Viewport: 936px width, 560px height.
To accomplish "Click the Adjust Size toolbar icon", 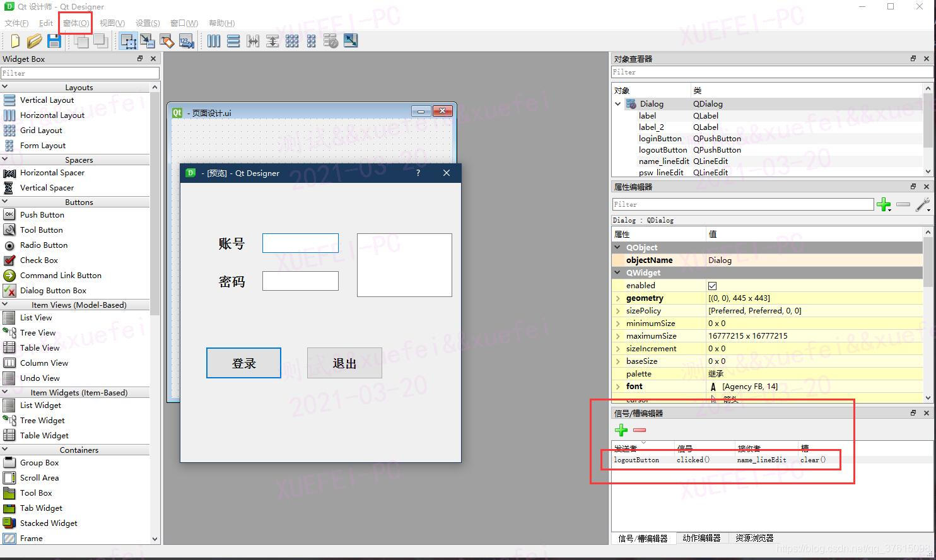I will [x=351, y=41].
